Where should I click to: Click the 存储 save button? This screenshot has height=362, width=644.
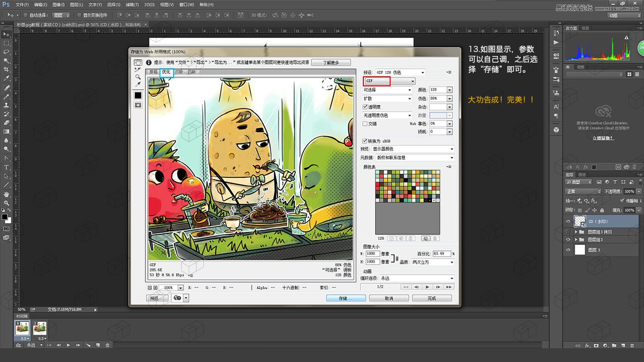pyautogui.click(x=345, y=298)
